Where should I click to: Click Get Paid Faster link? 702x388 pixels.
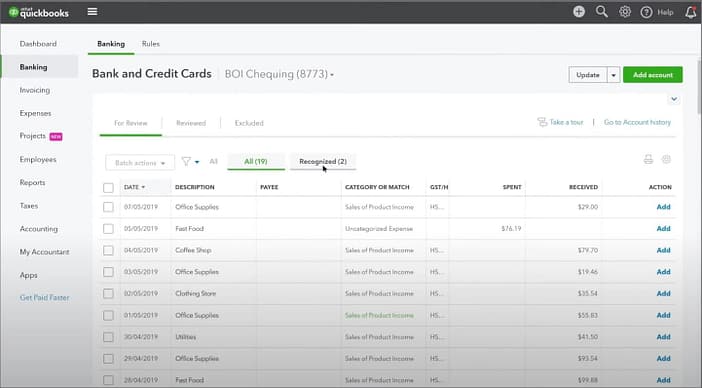(44, 298)
